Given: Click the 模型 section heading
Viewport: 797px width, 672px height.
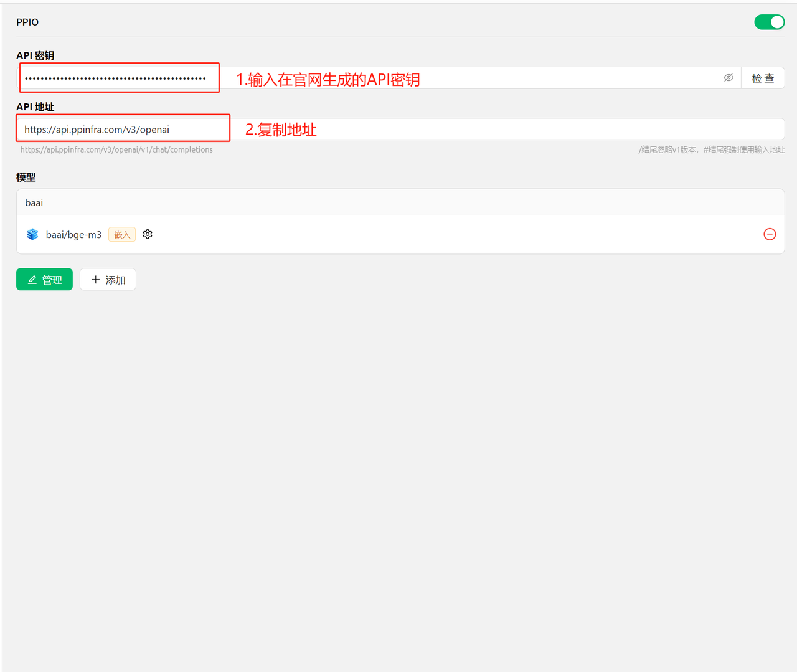Looking at the screenshot, I should (26, 177).
